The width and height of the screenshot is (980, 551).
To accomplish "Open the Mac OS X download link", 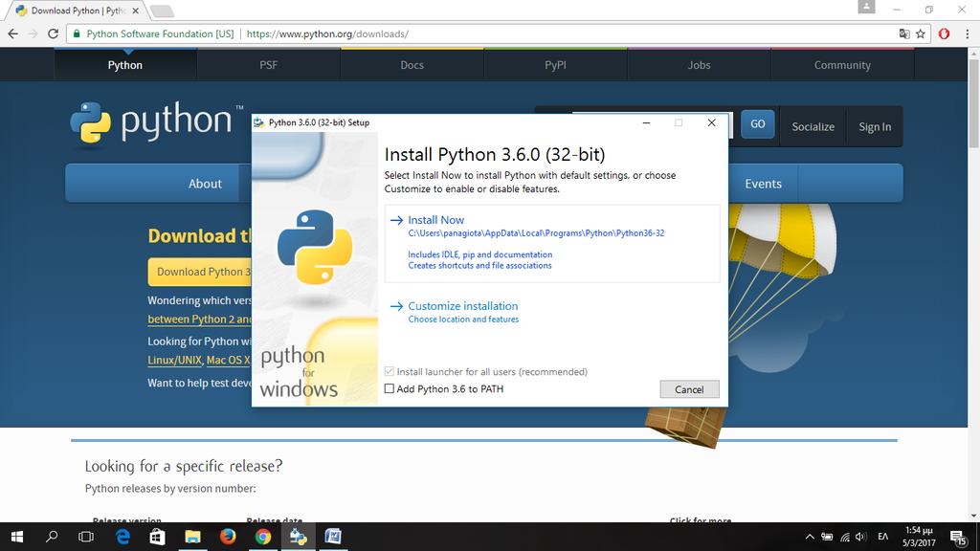I will [x=228, y=360].
